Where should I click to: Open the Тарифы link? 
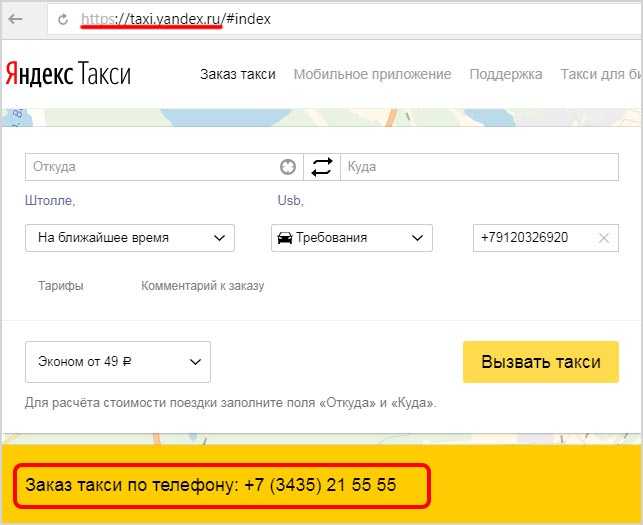tap(61, 285)
